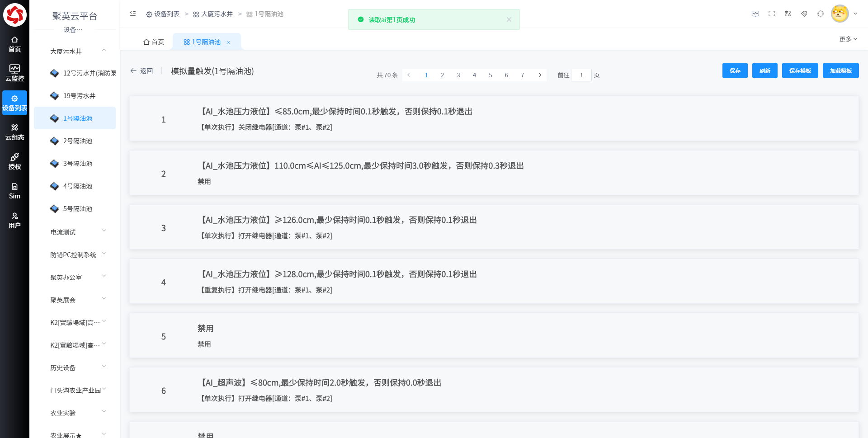Screen dimensions: 868x438
Task: Expand the 电流测试 group
Action: 104,231
